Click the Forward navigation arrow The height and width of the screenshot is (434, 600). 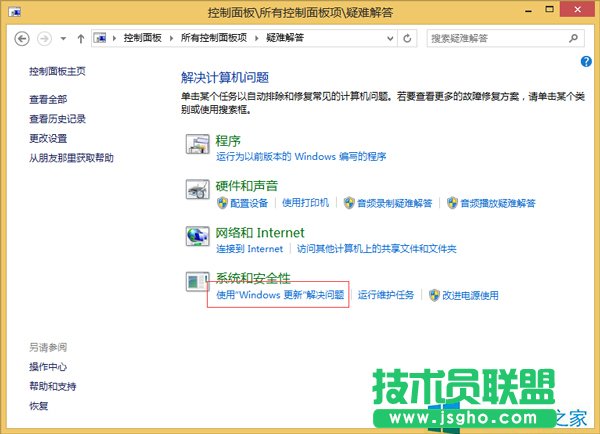coord(44,39)
